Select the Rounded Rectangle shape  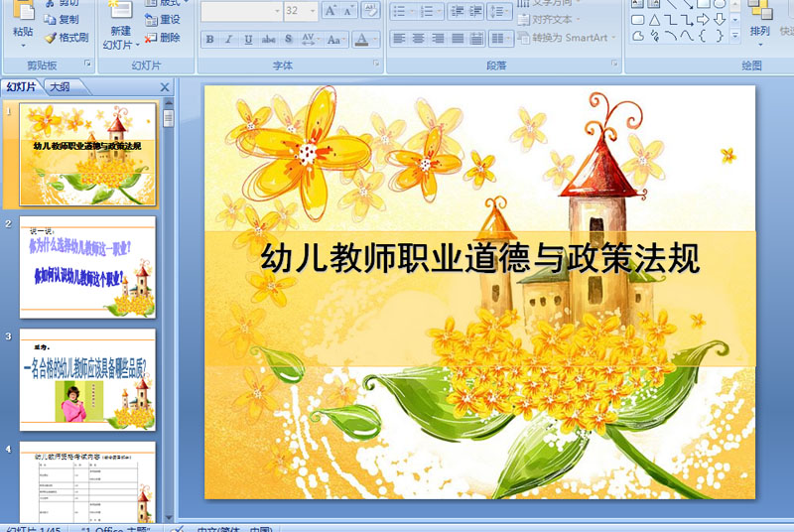point(638,20)
